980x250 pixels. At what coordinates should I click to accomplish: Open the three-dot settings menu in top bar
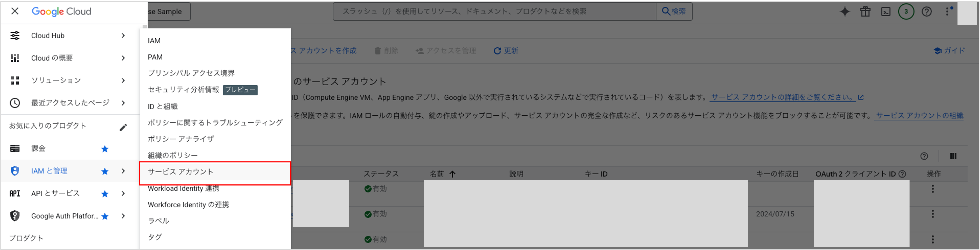tap(947, 11)
